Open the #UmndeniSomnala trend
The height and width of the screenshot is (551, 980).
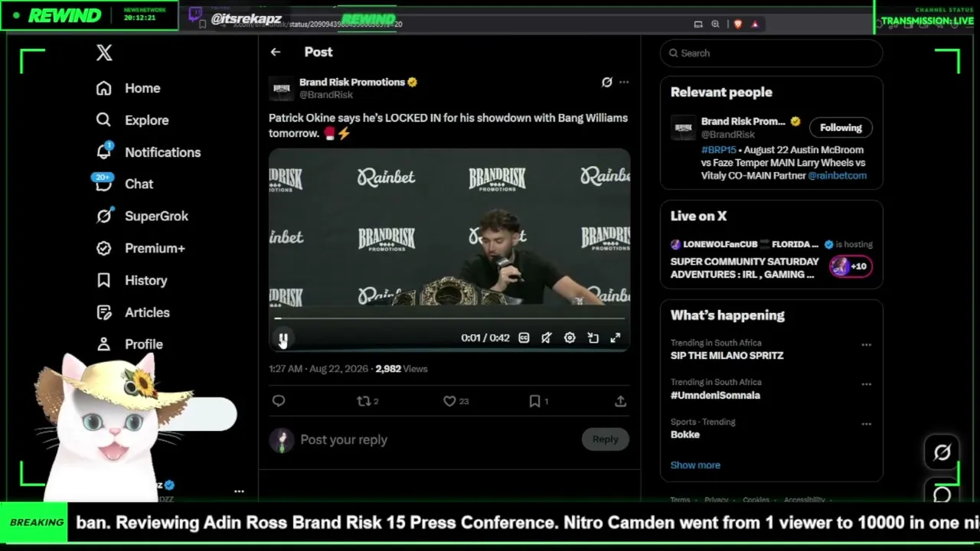(x=715, y=396)
